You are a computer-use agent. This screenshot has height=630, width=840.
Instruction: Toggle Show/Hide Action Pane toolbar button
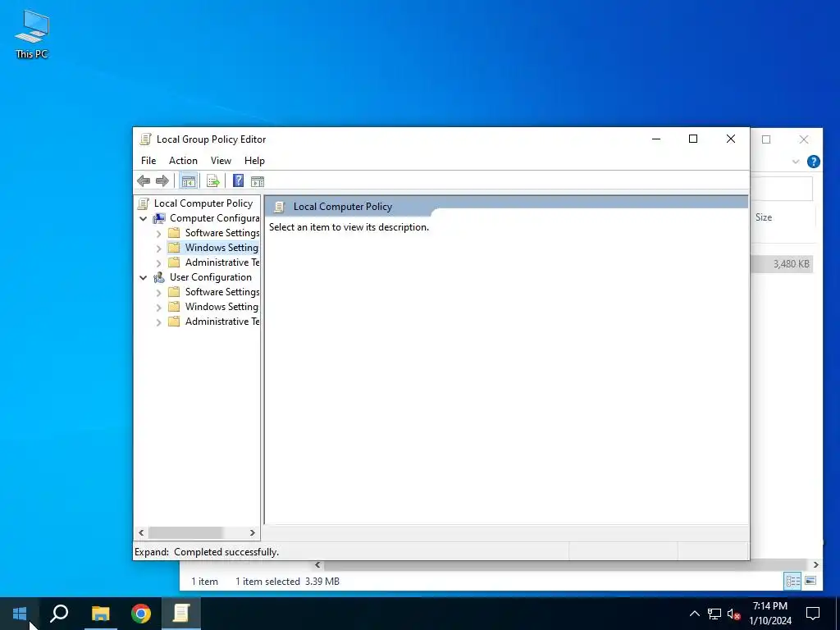pos(258,181)
